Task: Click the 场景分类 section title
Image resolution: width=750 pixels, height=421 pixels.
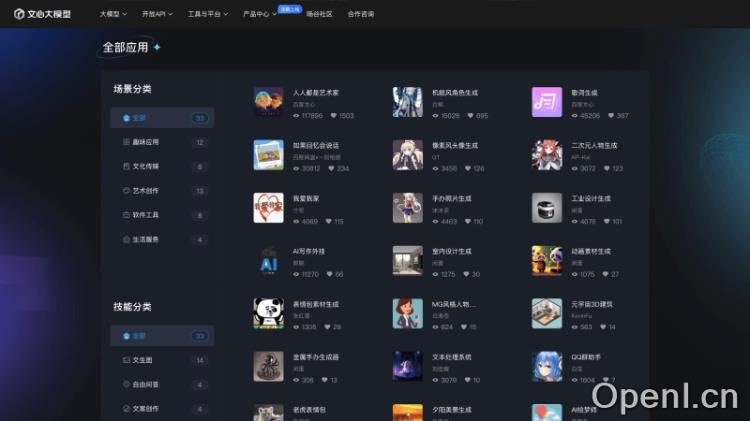Action: click(132, 89)
